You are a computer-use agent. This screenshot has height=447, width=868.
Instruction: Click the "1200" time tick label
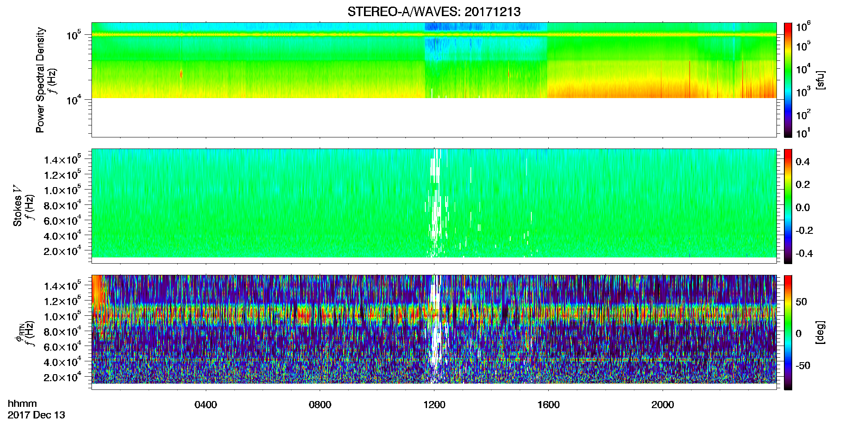tap(434, 405)
